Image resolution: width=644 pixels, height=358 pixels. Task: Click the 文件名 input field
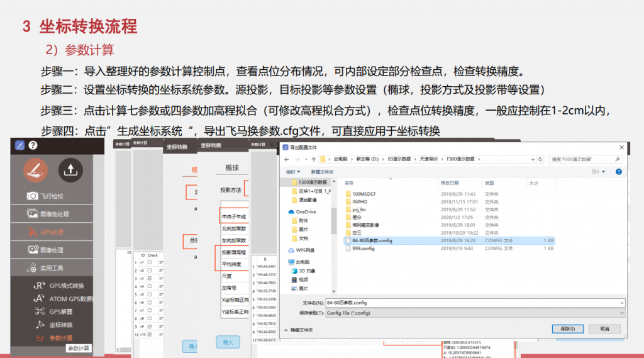pos(472,303)
